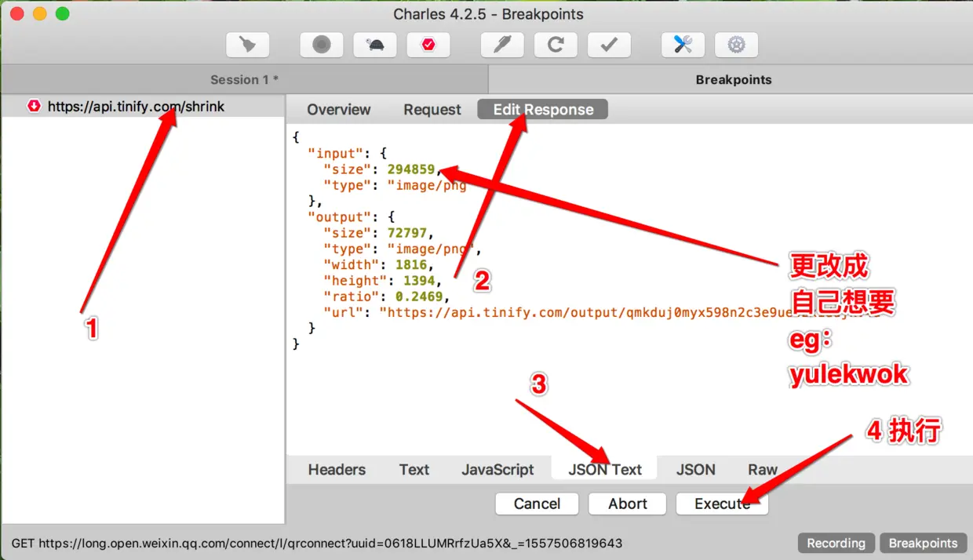Toggle the Recording status button
973x560 pixels.
(836, 543)
